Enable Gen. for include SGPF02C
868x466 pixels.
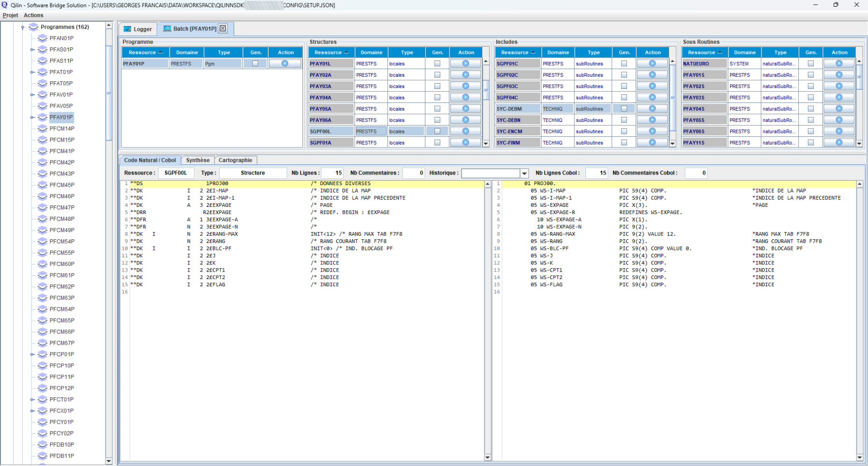(x=624, y=74)
